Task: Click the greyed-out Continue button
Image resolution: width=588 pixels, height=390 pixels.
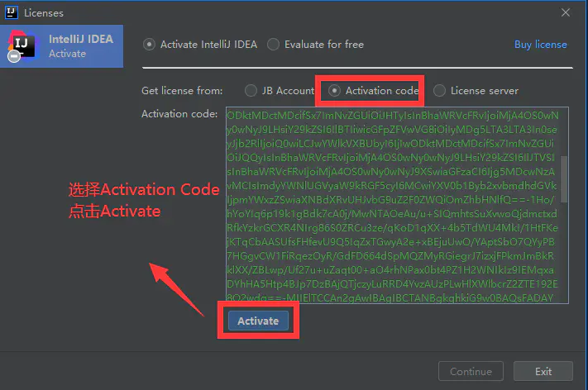Action: (471, 371)
